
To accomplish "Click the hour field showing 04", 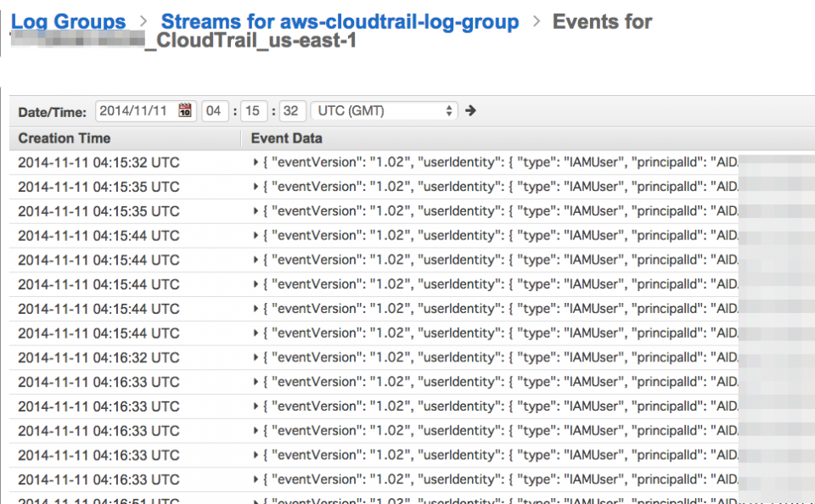I will point(215,110).
